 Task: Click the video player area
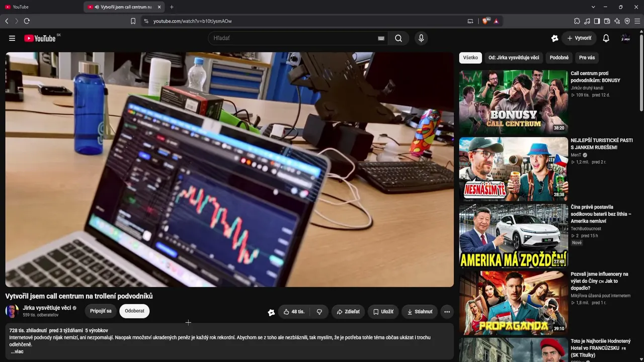[x=229, y=169]
